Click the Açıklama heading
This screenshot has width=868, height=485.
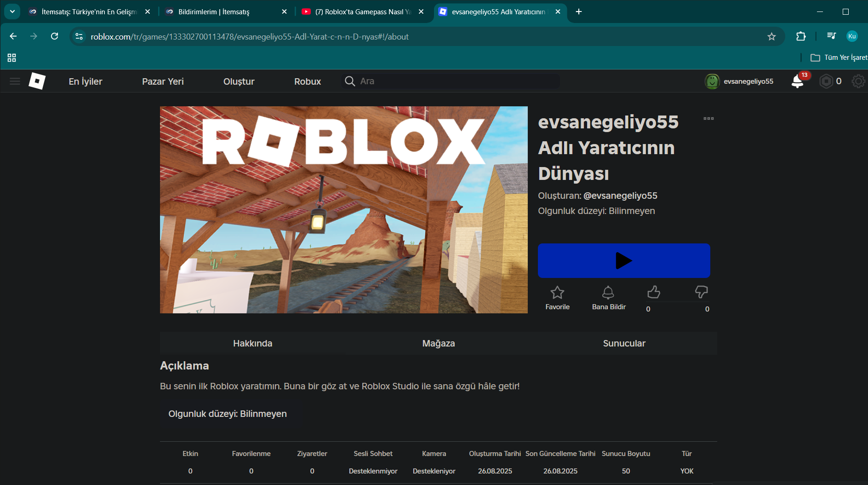tap(184, 366)
